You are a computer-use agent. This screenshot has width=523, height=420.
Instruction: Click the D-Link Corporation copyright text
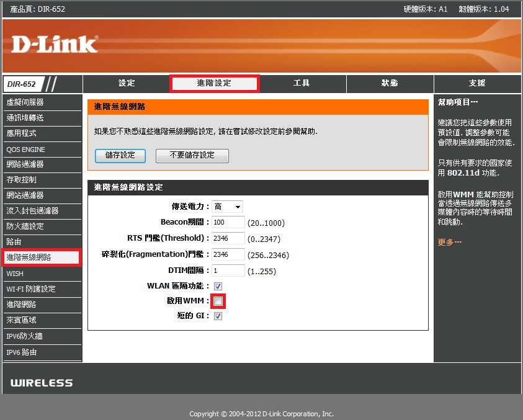[262, 414]
